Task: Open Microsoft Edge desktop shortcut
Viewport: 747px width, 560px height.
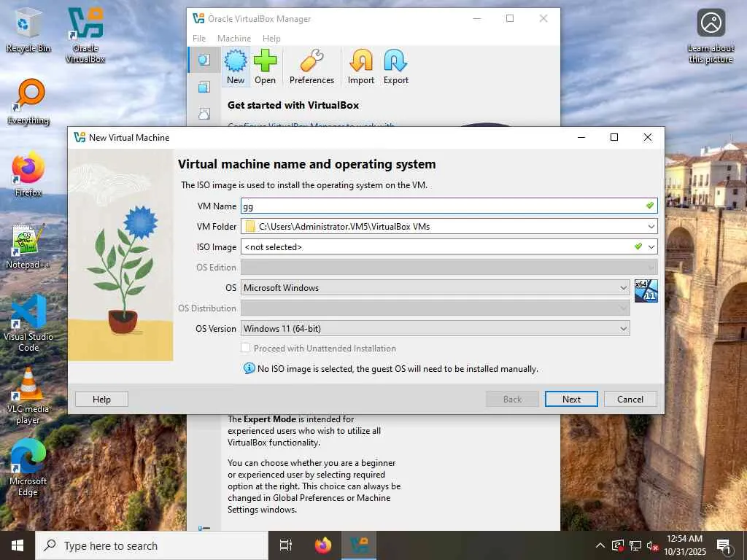Action: [x=28, y=467]
